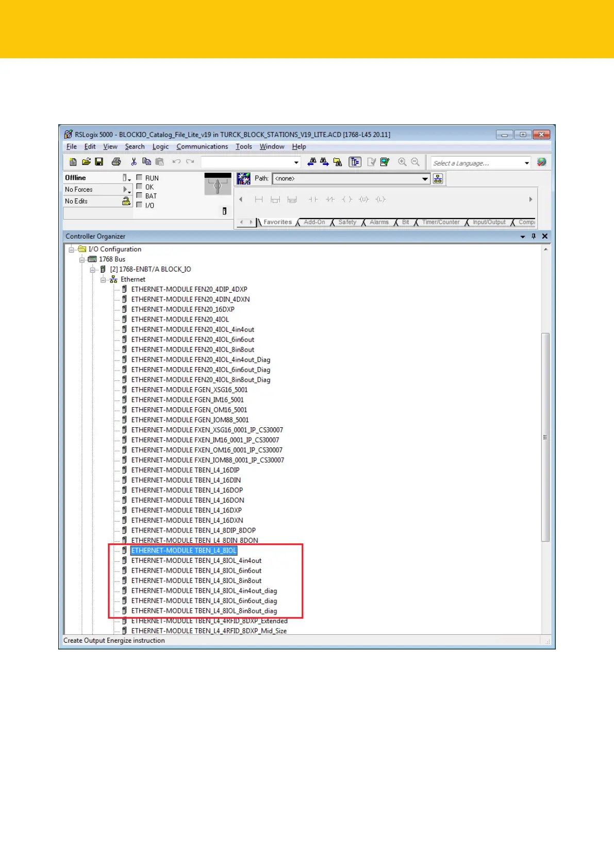Open the File menu
This screenshot has height=868, width=614.
[72, 146]
